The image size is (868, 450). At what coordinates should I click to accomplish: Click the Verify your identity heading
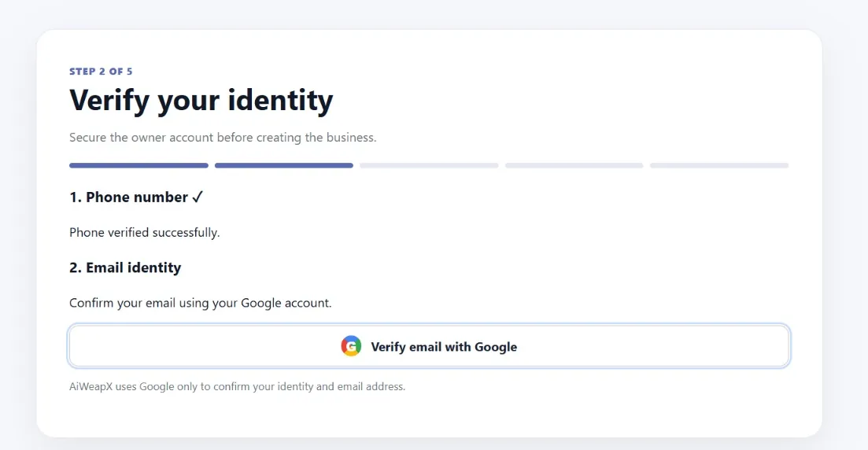click(201, 101)
